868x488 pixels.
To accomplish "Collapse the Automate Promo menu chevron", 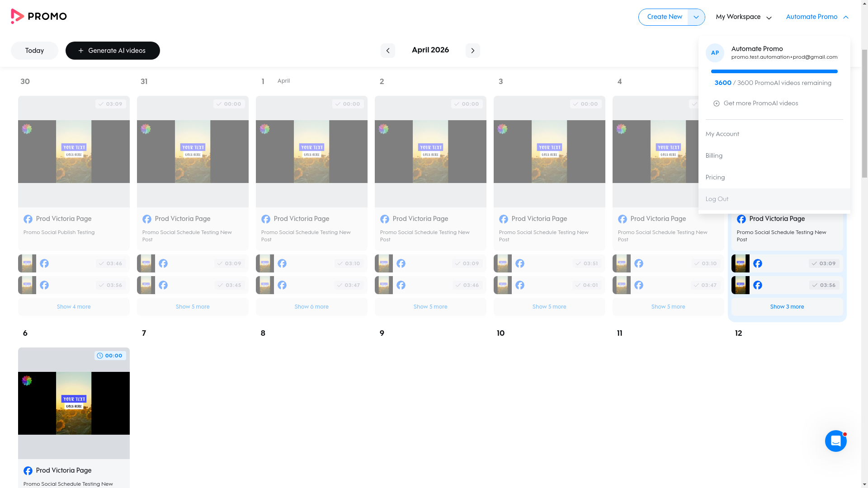I will tap(846, 17).
